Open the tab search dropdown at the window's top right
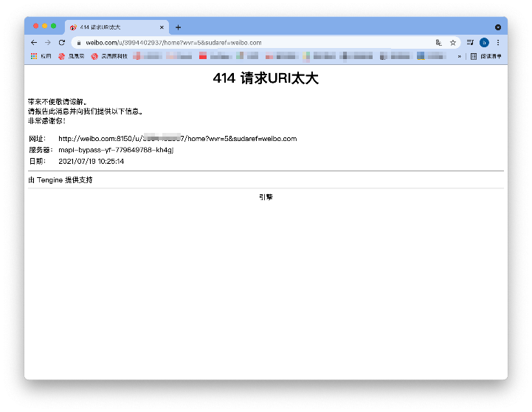The image size is (532, 412). coord(498,27)
